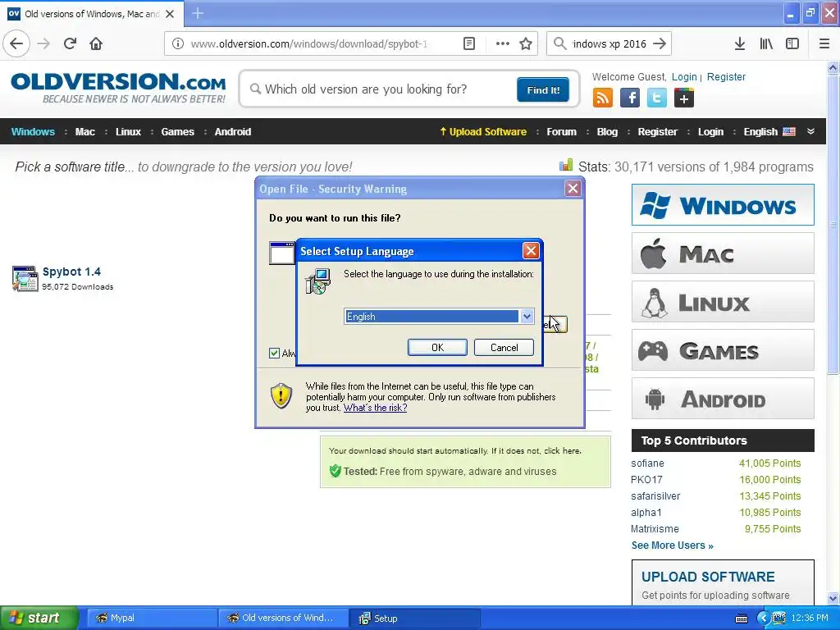The image size is (840, 630).
Task: Click the Register link beside Welcome Guest
Action: [726, 76]
